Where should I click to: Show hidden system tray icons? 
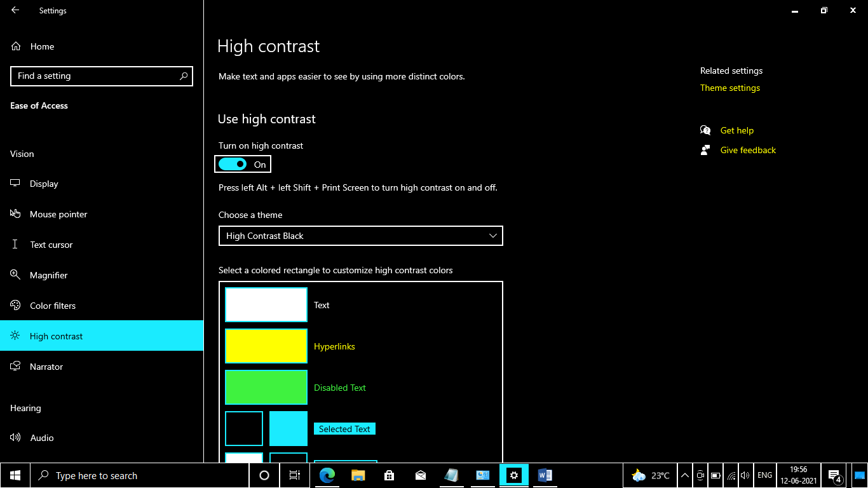[x=684, y=475]
